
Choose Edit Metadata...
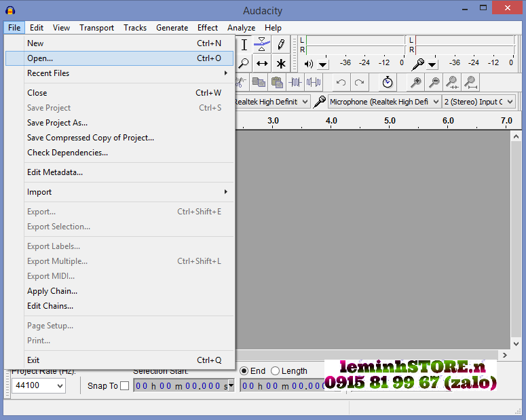click(x=119, y=172)
